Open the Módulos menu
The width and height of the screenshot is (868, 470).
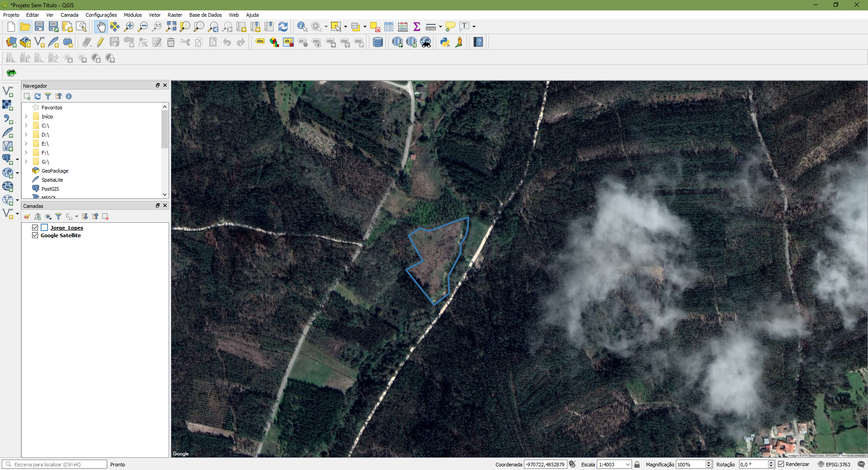pos(132,15)
